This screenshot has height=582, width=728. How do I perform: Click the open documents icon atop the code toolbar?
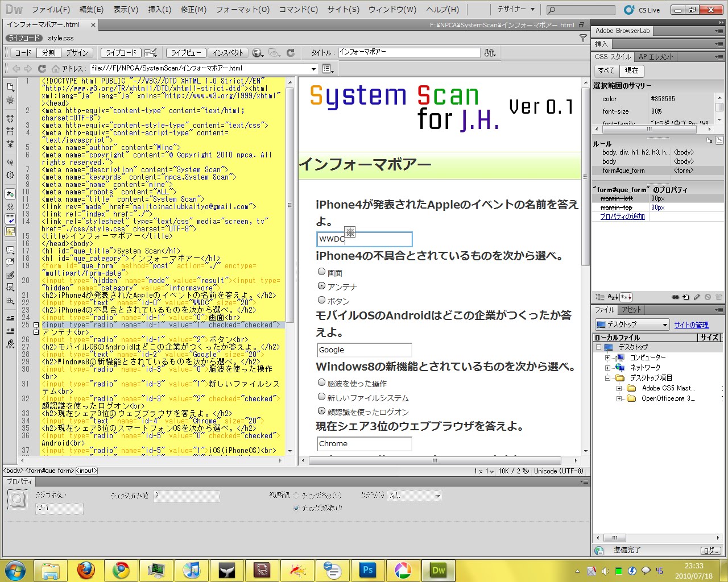pyautogui.click(x=10, y=86)
